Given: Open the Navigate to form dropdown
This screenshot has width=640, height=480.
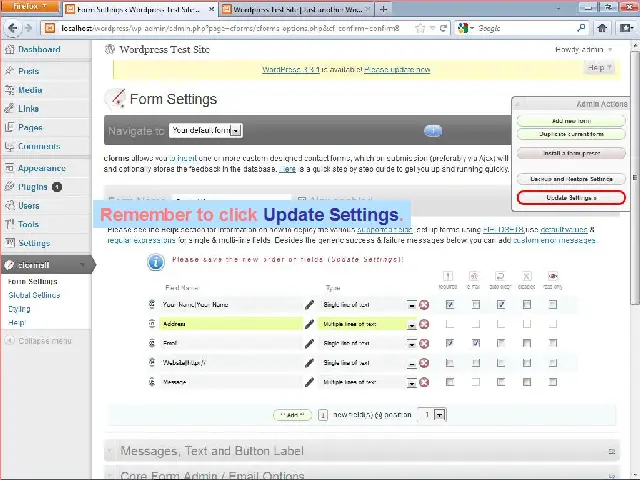Looking at the screenshot, I should 206,131.
